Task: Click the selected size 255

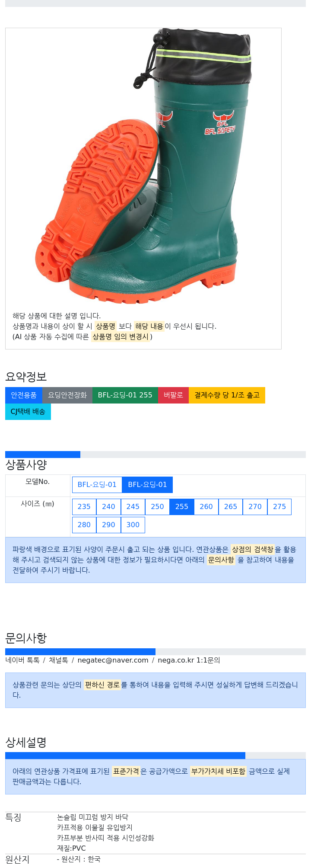Action: 182,507
